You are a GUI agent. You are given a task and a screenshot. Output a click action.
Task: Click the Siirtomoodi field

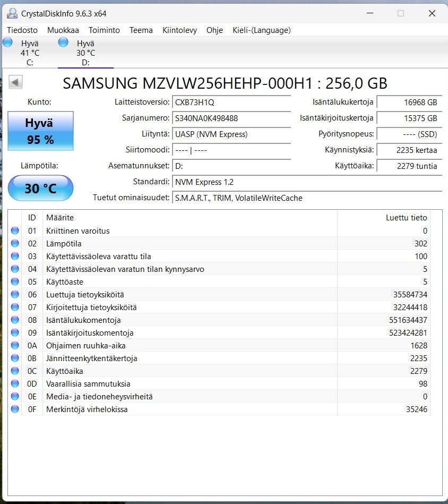coord(231,150)
